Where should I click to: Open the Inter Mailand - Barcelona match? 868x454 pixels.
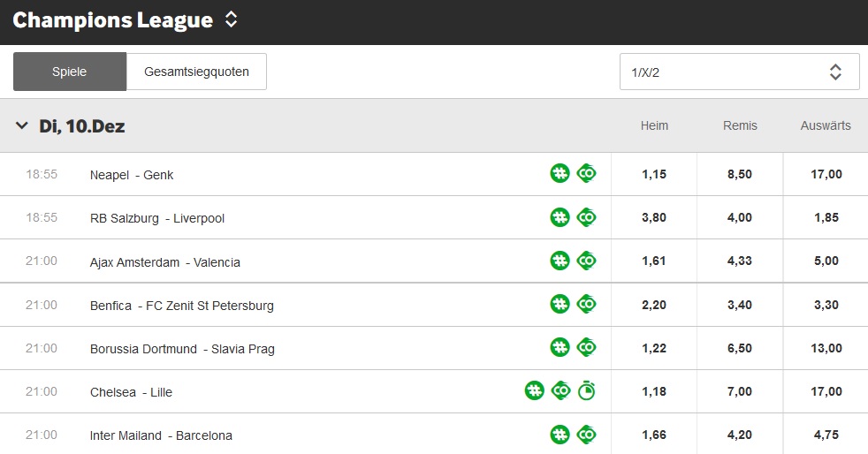click(161, 435)
